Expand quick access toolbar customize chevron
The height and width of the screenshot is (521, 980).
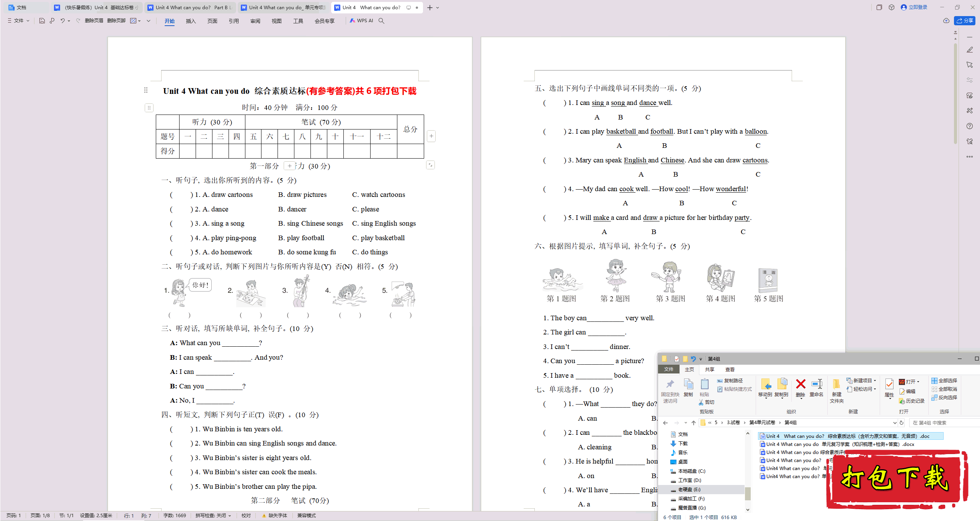pos(149,21)
